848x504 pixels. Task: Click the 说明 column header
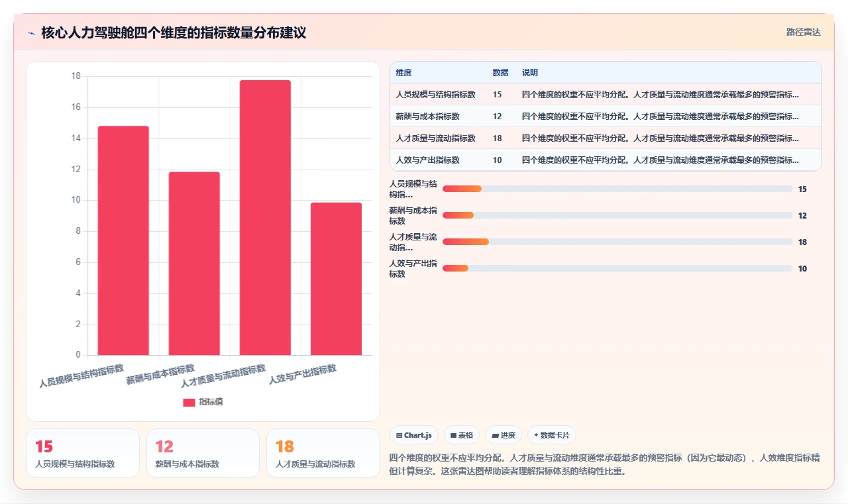click(x=530, y=73)
